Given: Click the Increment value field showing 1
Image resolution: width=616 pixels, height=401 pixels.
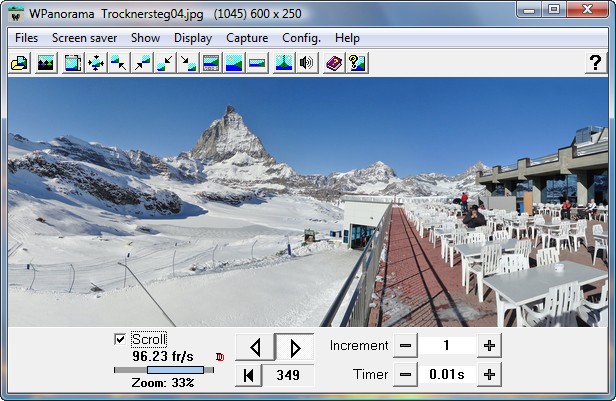Looking at the screenshot, I should pyautogui.click(x=447, y=346).
